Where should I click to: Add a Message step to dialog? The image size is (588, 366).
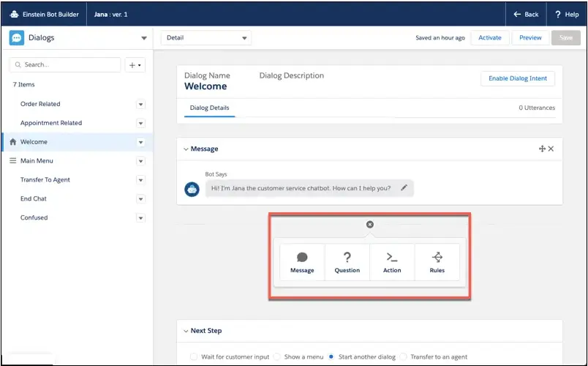point(302,262)
